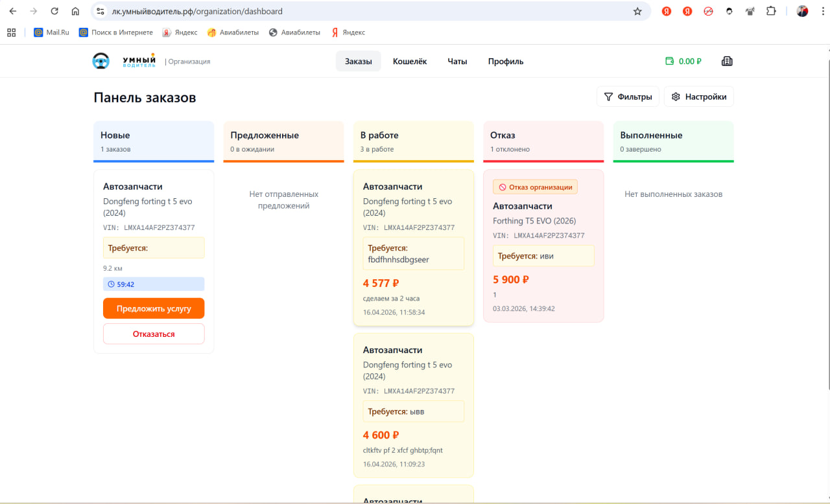Go back with the browser back arrow
The image size is (830, 504).
(13, 11)
